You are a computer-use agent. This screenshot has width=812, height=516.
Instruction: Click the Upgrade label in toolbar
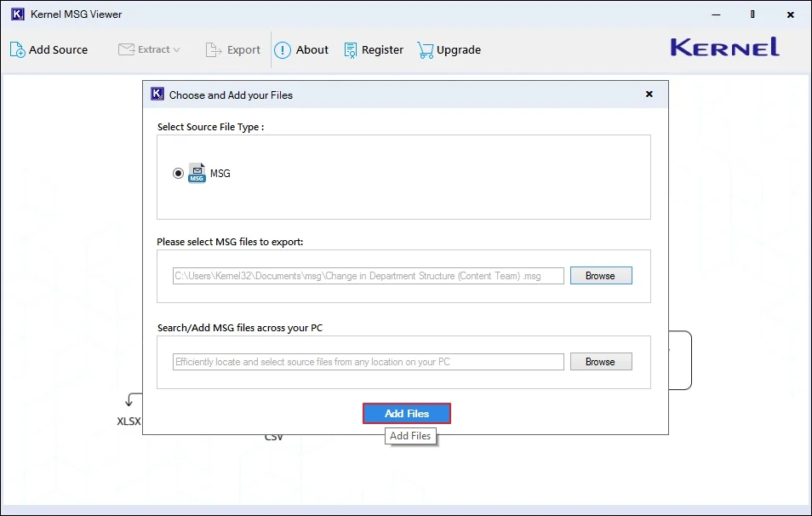458,49
